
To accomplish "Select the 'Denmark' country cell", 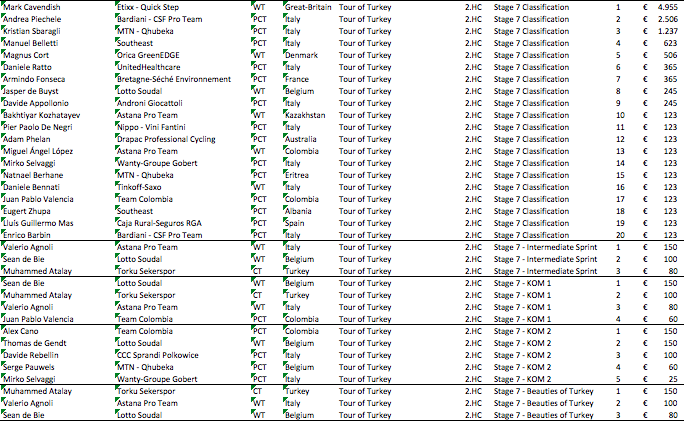I will 301,55.
